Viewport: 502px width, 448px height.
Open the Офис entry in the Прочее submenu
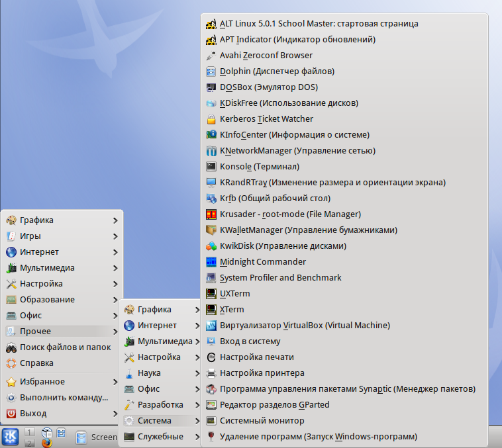pyautogui.click(x=162, y=389)
